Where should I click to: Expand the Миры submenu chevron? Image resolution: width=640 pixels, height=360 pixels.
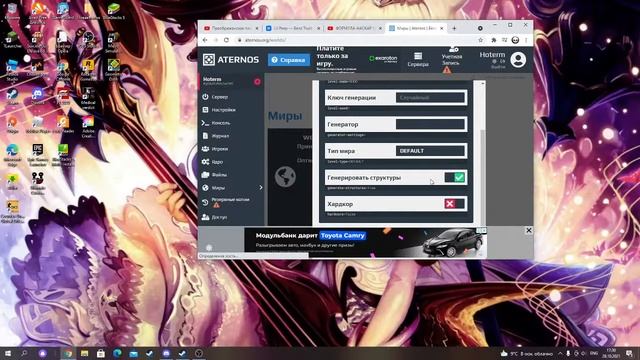[261, 188]
